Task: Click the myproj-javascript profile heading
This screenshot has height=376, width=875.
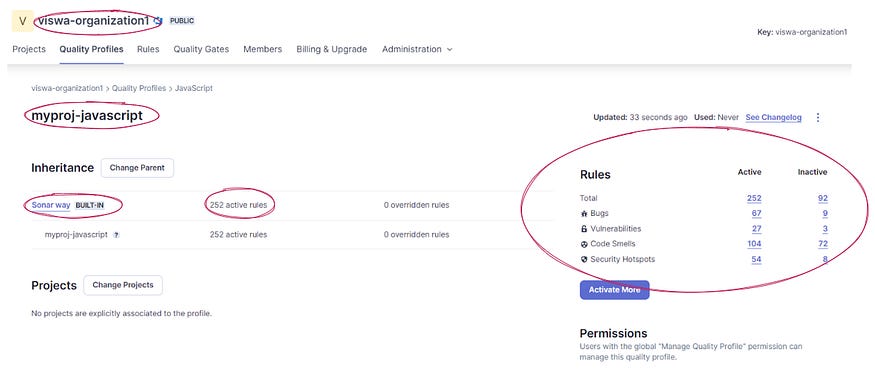Action: click(x=87, y=116)
